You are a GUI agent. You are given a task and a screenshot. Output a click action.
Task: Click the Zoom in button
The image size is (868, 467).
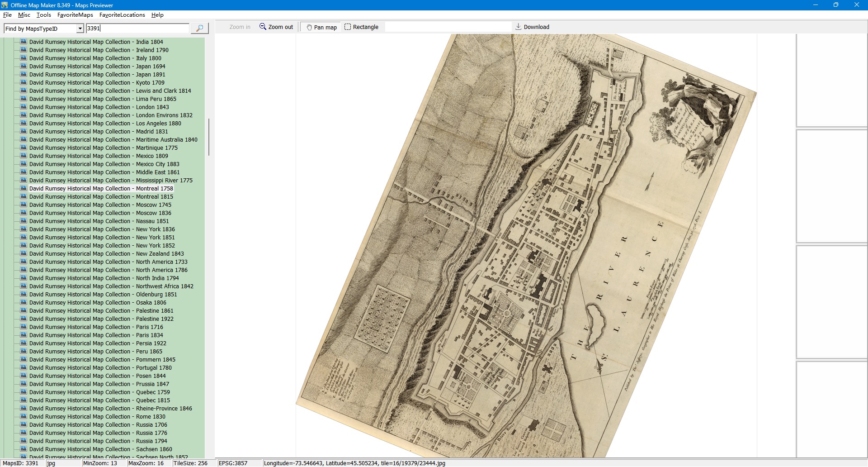click(x=240, y=27)
